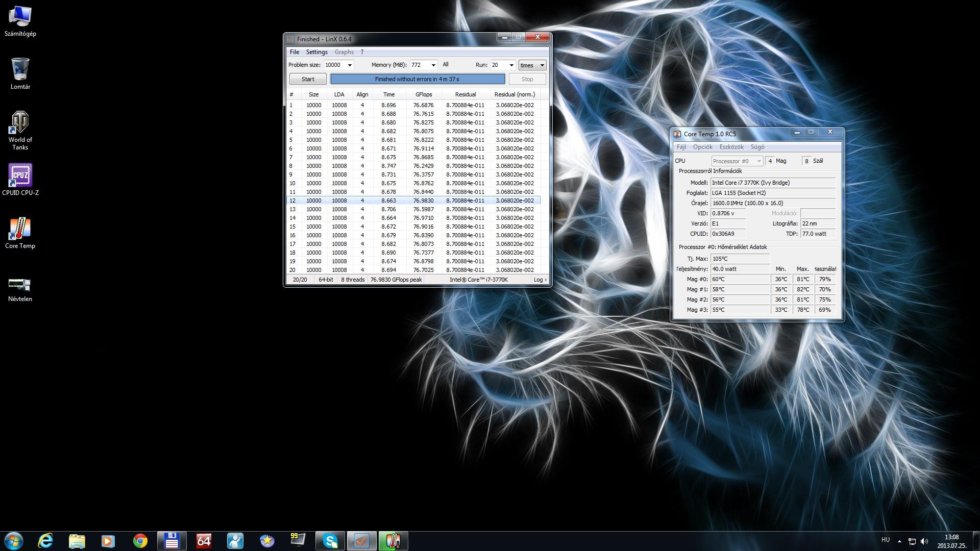Screen dimensions: 980x551
Task: Click Mag #0 temperature 60°C
Action: click(x=740, y=279)
